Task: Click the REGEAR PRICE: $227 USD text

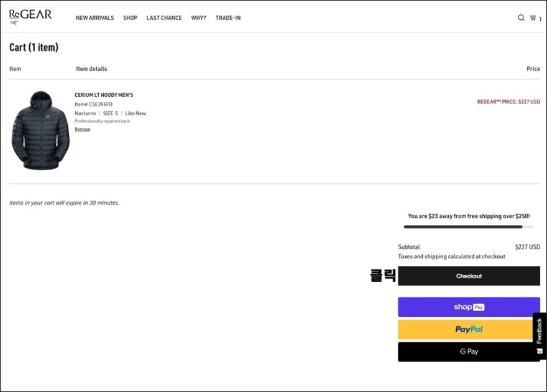Action: 508,101
